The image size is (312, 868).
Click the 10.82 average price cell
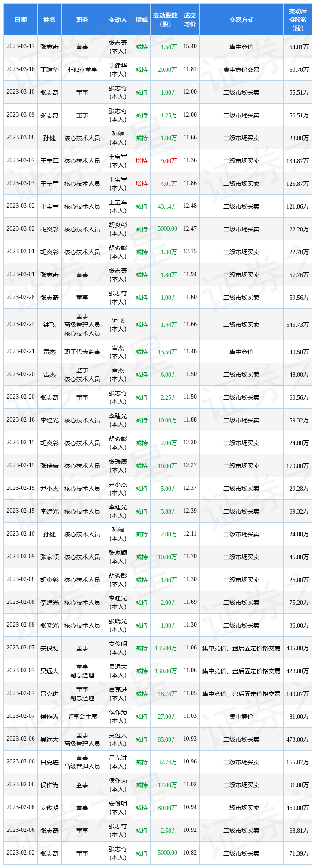(x=190, y=852)
